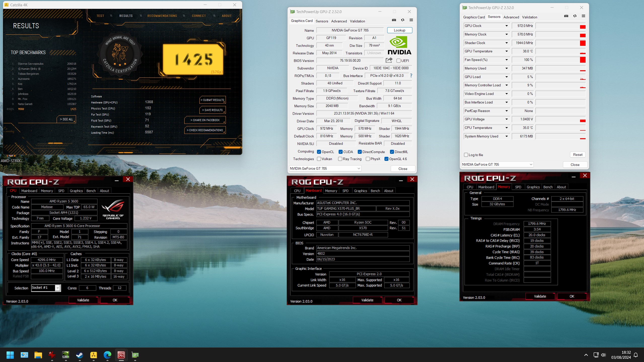Open Windows Start menu
644x362 pixels.
tap(10, 355)
